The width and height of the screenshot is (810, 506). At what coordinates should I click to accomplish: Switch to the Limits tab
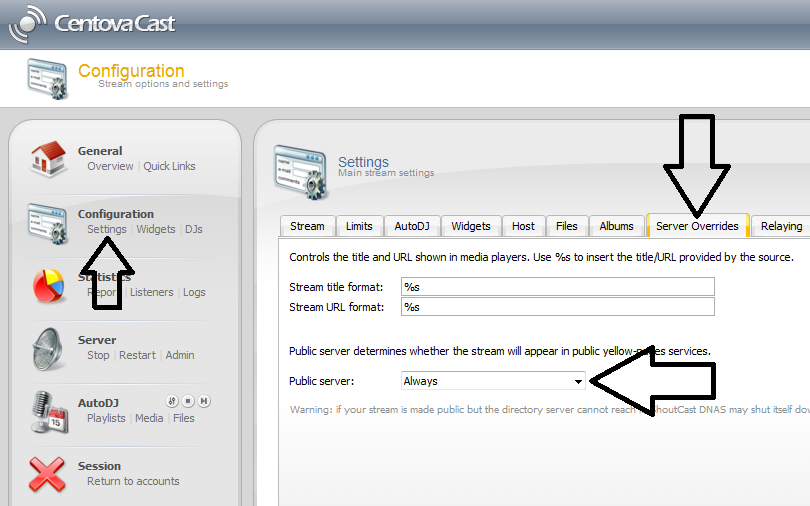tap(359, 226)
